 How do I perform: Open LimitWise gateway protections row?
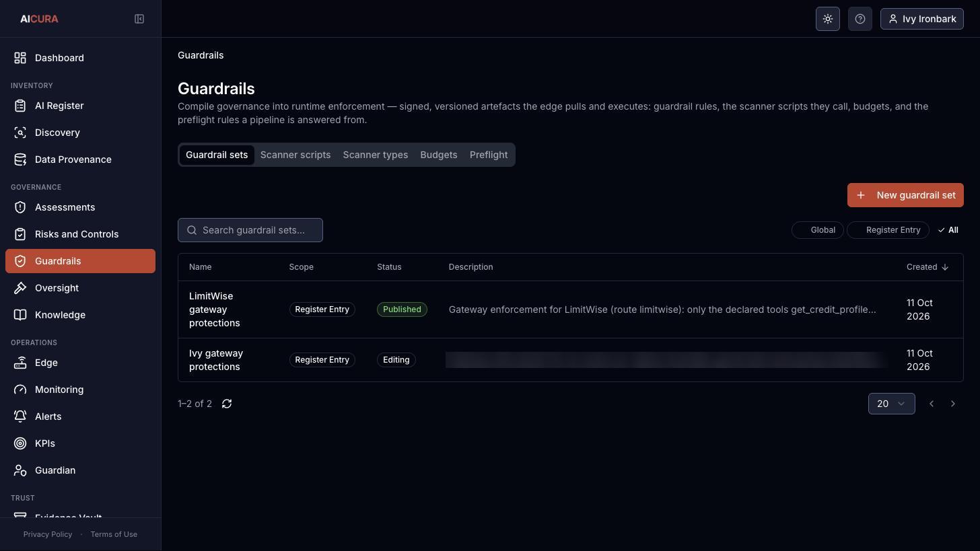click(571, 309)
